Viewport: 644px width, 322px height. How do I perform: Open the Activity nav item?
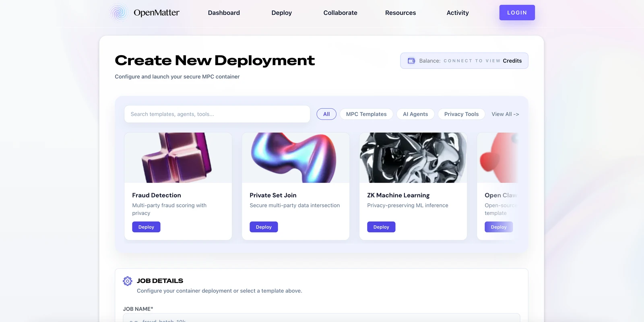[x=458, y=13]
